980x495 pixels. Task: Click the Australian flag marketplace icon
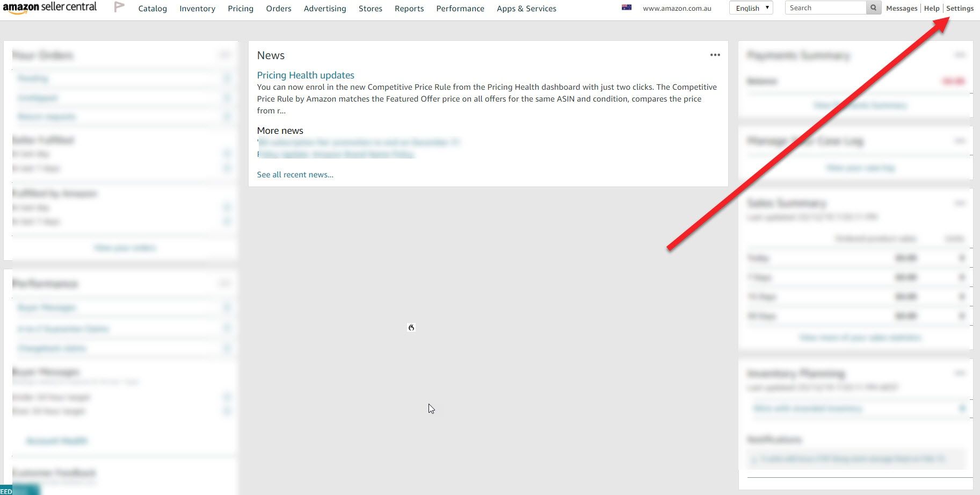click(626, 8)
